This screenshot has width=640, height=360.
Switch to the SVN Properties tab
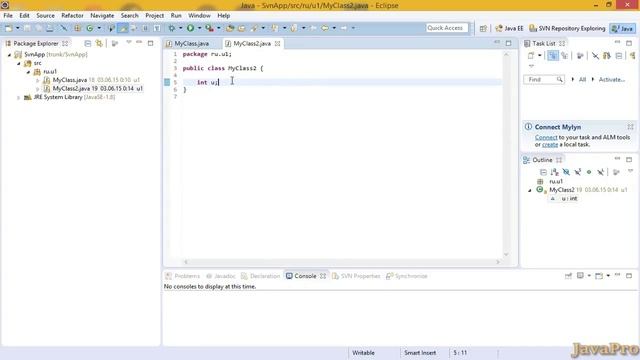pyautogui.click(x=356, y=276)
